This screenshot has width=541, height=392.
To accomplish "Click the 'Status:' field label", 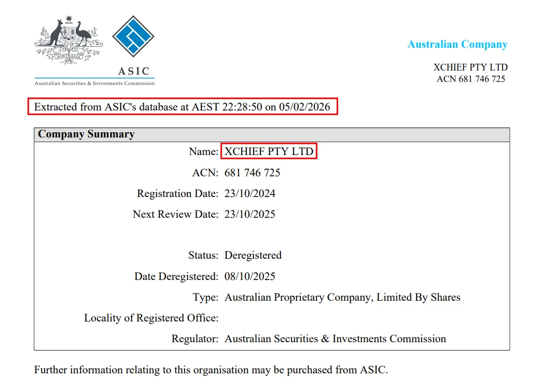I will (203, 255).
